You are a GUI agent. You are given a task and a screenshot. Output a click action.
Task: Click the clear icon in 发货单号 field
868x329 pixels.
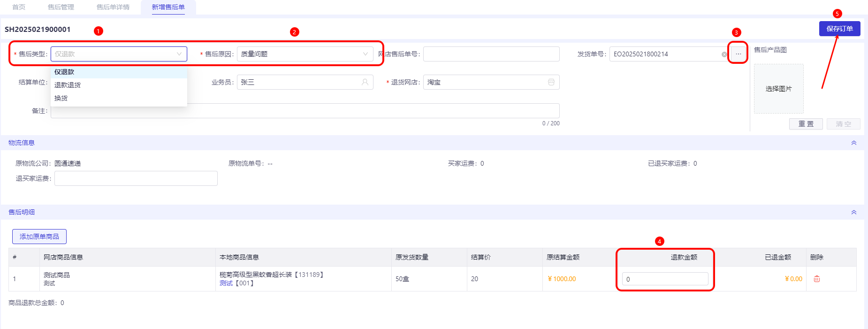724,54
